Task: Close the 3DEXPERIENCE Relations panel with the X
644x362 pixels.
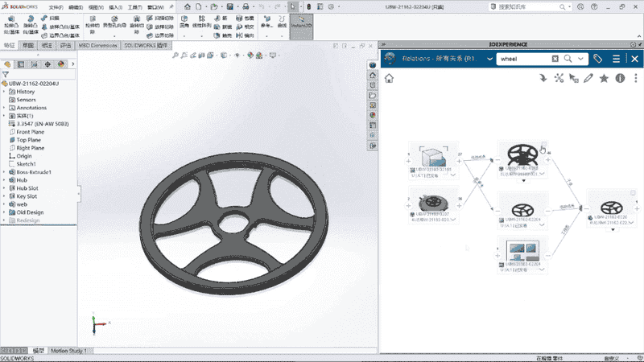Action: [x=634, y=59]
